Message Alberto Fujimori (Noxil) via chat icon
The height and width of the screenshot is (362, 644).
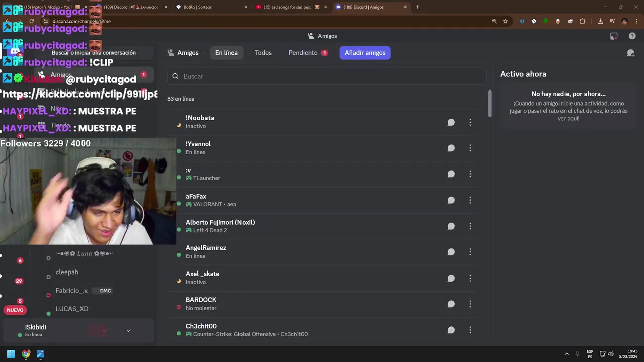tap(451, 226)
